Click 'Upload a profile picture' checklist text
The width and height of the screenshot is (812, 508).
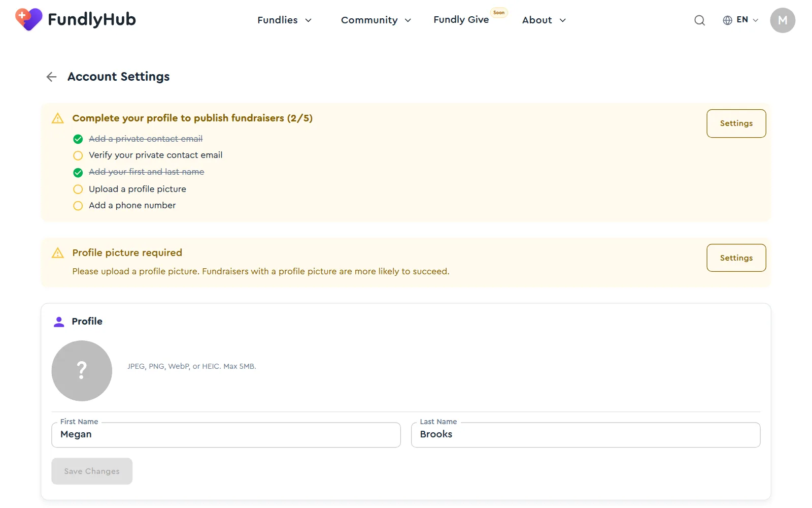coord(138,189)
